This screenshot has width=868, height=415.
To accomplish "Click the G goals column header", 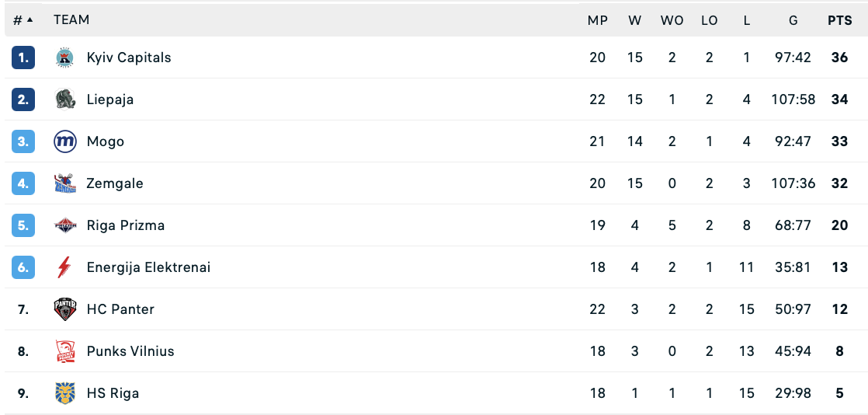I will point(793,20).
